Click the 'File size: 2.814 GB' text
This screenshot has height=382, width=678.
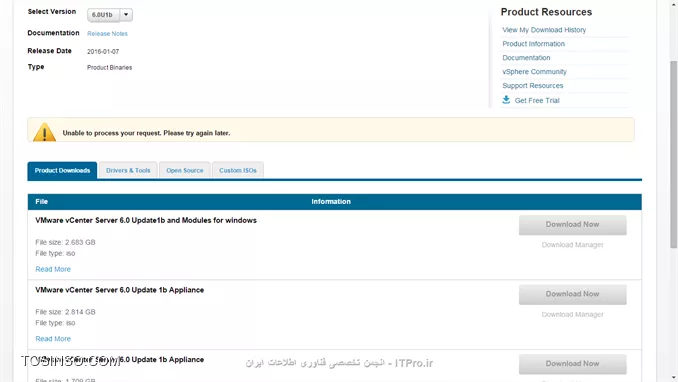65,312
